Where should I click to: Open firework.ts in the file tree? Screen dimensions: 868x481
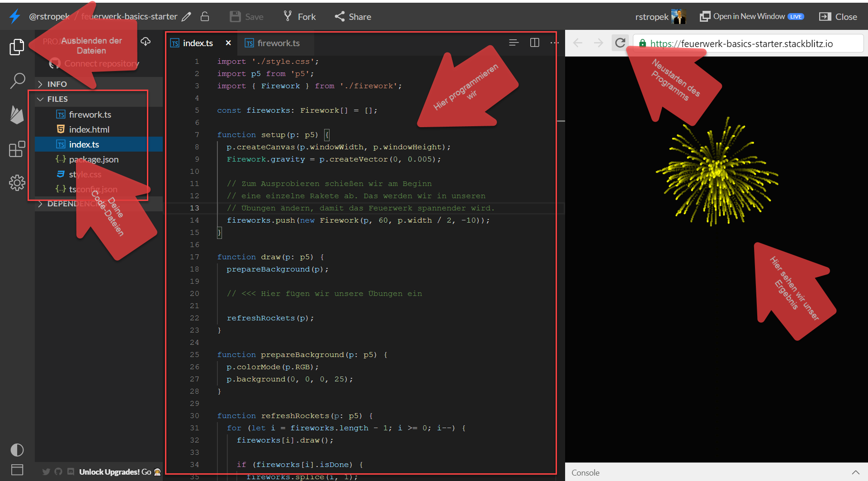click(x=99, y=114)
